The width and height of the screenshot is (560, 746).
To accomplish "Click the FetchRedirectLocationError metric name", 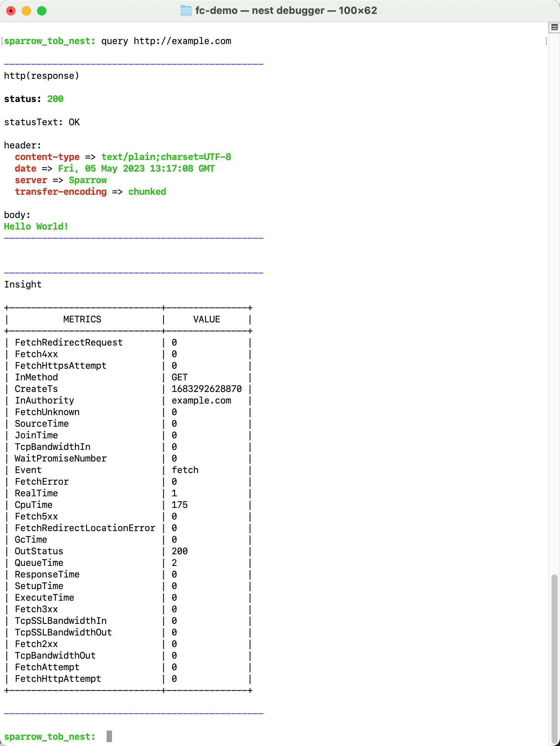I will click(85, 528).
